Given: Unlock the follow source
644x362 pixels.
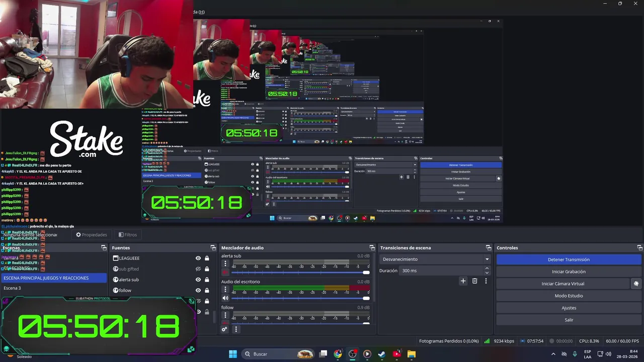Looking at the screenshot, I should point(207,290).
